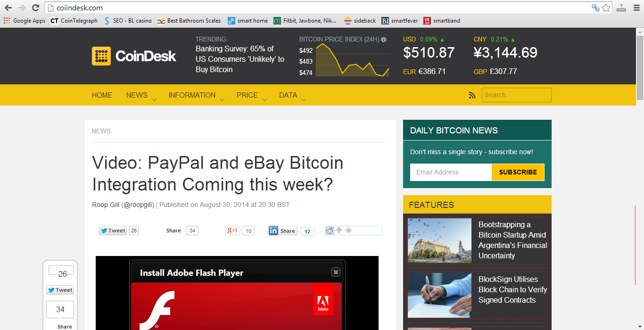Expand the DATA menu dropdown
This screenshot has height=330, width=644.
tap(304, 100)
